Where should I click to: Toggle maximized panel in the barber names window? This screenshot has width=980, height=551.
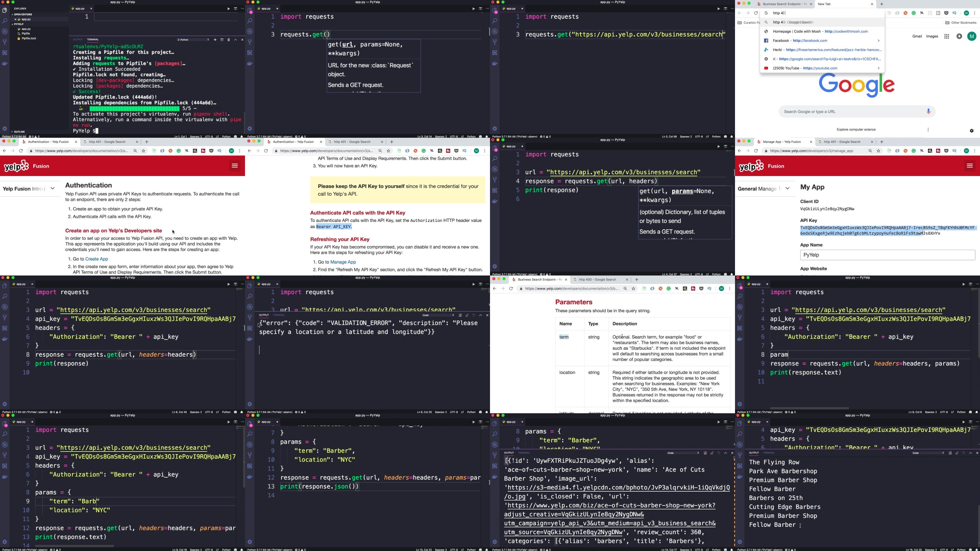971,453
